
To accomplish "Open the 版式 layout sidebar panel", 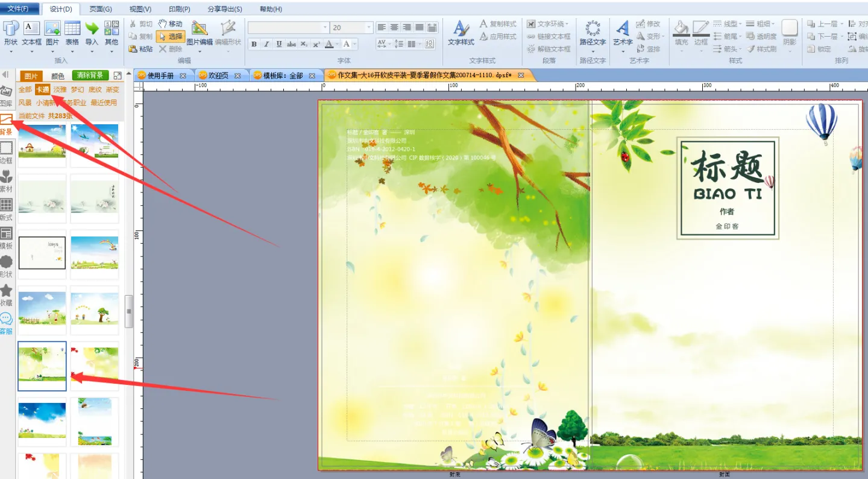I will pos(6,210).
